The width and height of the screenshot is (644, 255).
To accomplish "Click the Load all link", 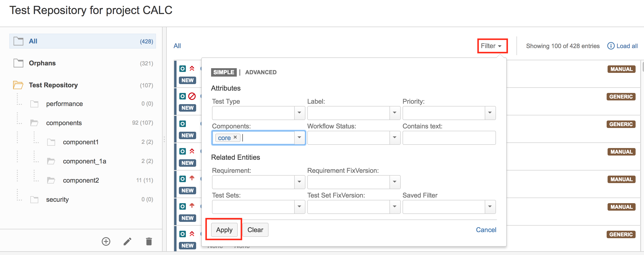I will pyautogui.click(x=627, y=46).
